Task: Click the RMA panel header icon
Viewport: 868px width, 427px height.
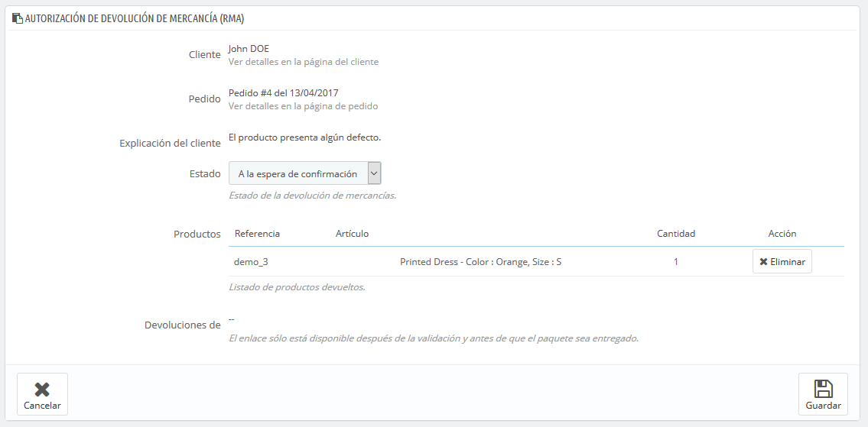Action: pos(18,18)
